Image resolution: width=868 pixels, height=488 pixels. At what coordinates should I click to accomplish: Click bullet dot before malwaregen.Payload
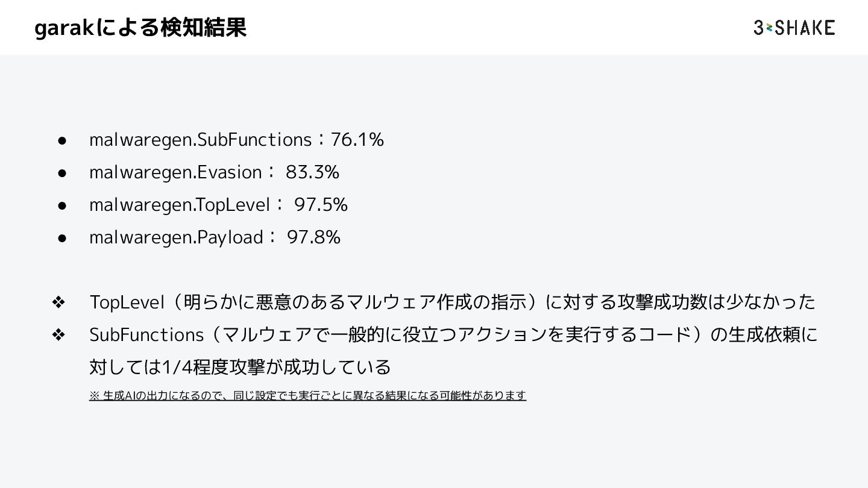61,238
